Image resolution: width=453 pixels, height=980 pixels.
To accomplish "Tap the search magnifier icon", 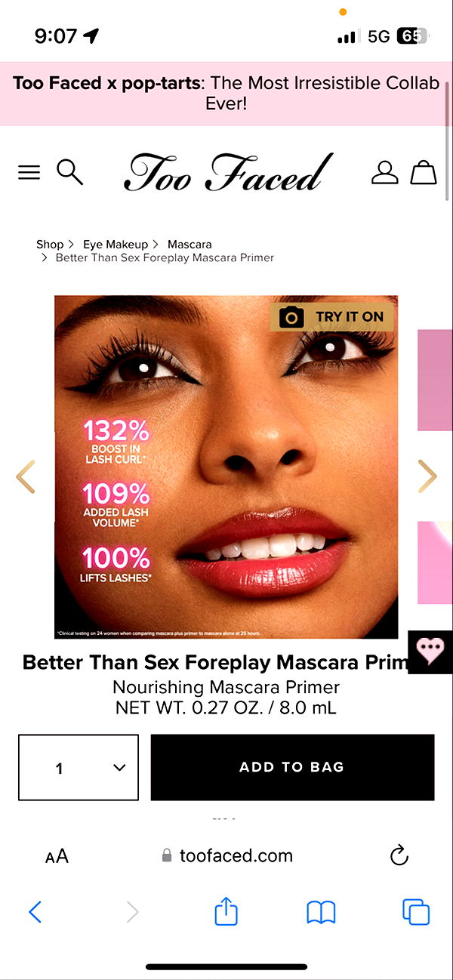I will click(x=69, y=172).
